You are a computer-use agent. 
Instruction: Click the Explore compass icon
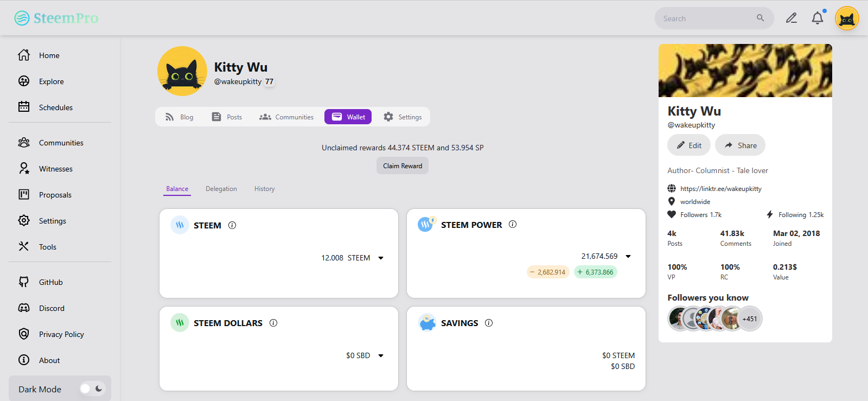(x=24, y=81)
